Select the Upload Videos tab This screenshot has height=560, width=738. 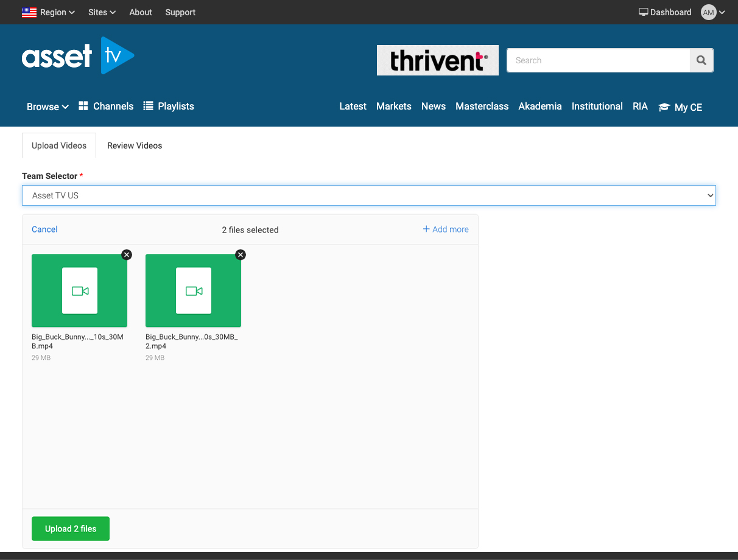coord(59,145)
